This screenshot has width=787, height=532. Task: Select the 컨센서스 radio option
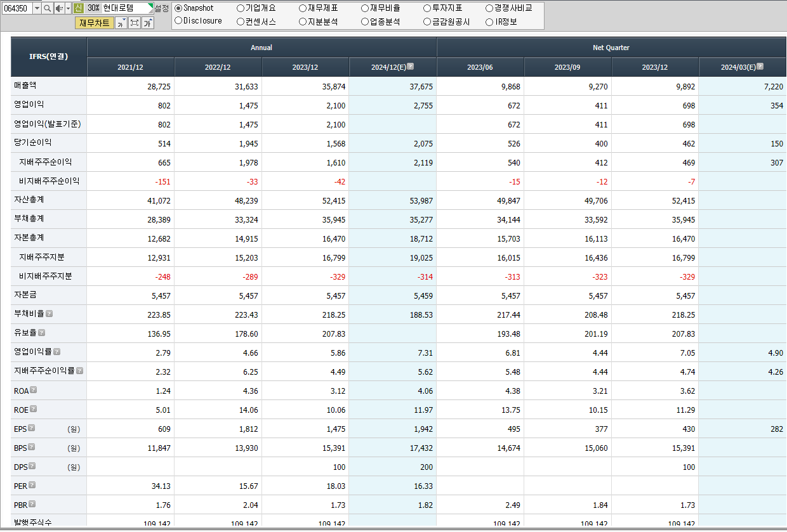pos(241,21)
